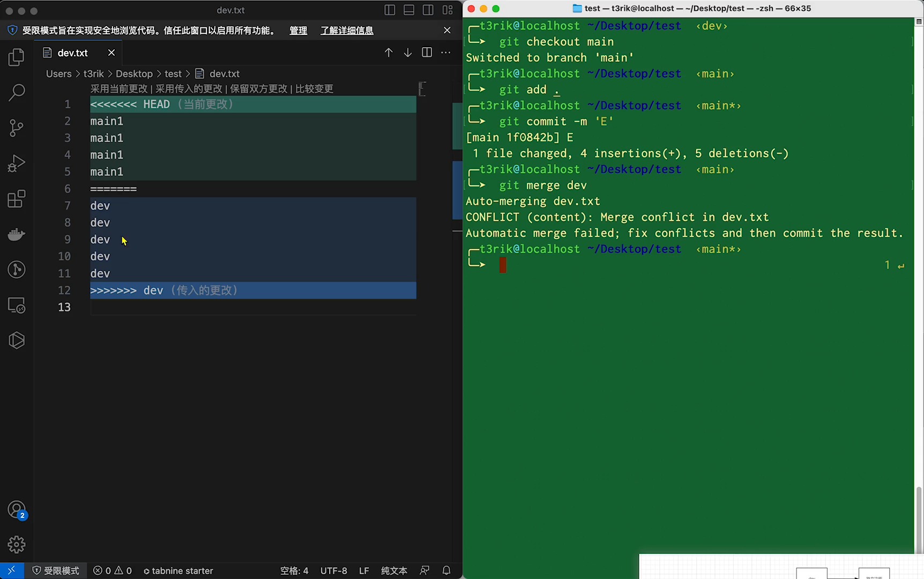The width and height of the screenshot is (924, 579).
Task: Click the 了解详细信息 link in banner
Action: point(347,31)
